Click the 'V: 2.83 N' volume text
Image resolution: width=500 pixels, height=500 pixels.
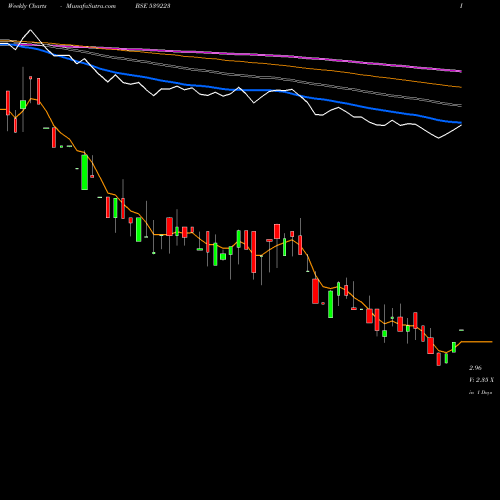481,380
